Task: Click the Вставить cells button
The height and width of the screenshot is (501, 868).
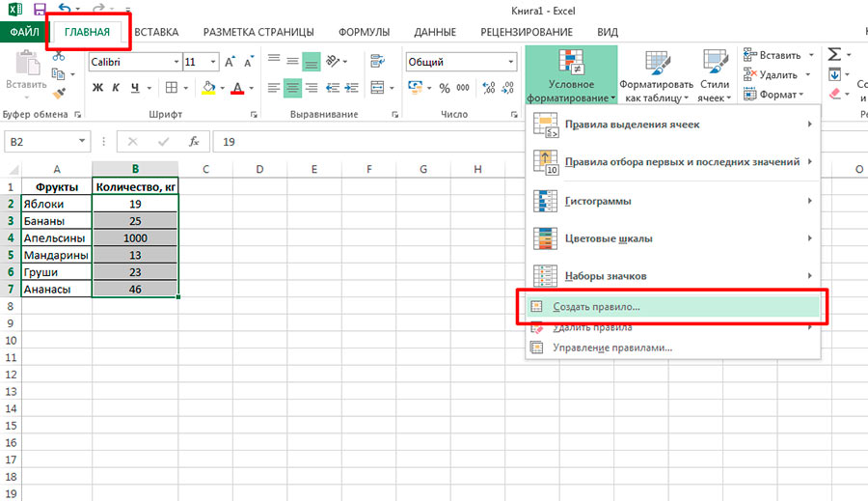Action: pyautogui.click(x=773, y=55)
